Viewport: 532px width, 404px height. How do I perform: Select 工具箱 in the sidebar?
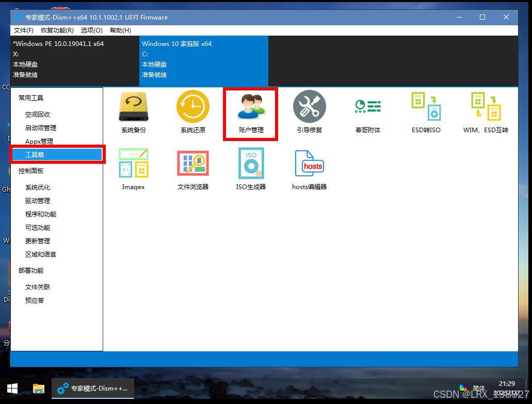pyautogui.click(x=57, y=154)
